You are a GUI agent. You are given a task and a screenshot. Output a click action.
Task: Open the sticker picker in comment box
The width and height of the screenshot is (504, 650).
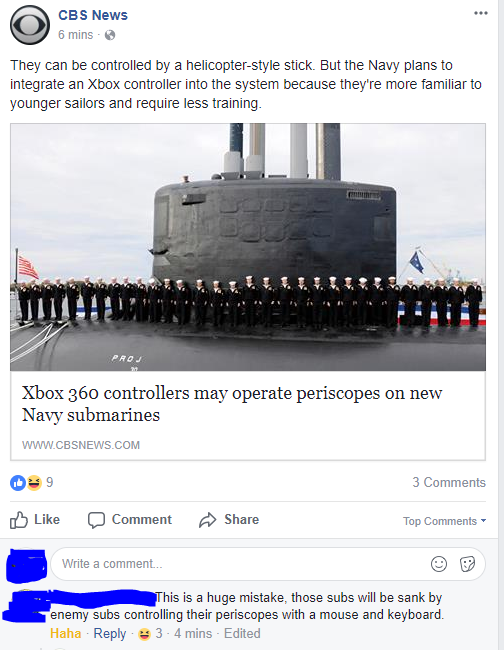pyautogui.click(x=467, y=564)
